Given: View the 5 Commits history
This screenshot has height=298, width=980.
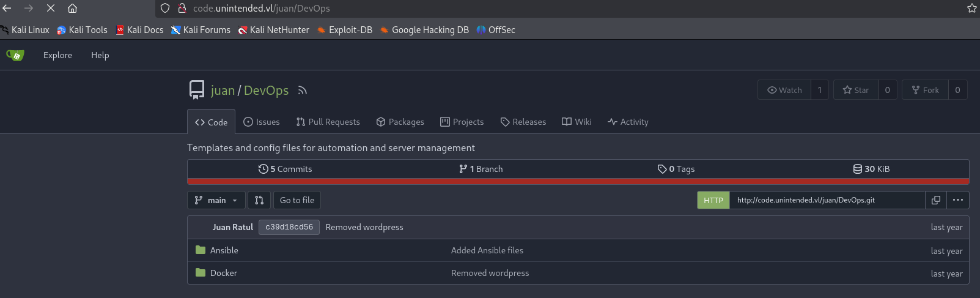Looking at the screenshot, I should pyautogui.click(x=286, y=169).
